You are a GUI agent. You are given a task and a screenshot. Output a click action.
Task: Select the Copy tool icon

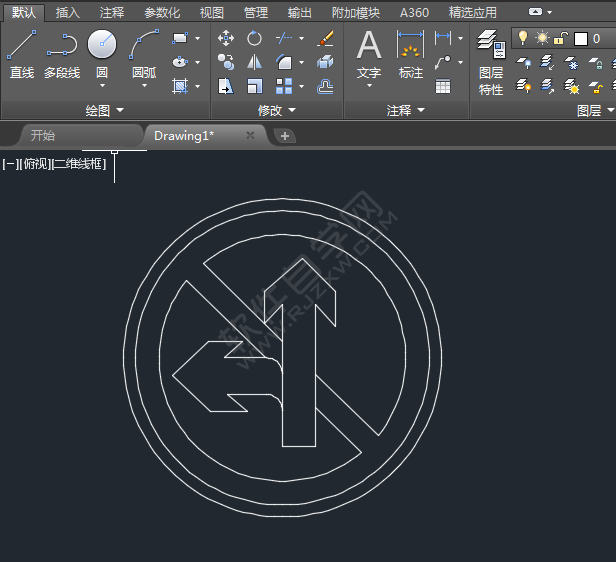226,62
